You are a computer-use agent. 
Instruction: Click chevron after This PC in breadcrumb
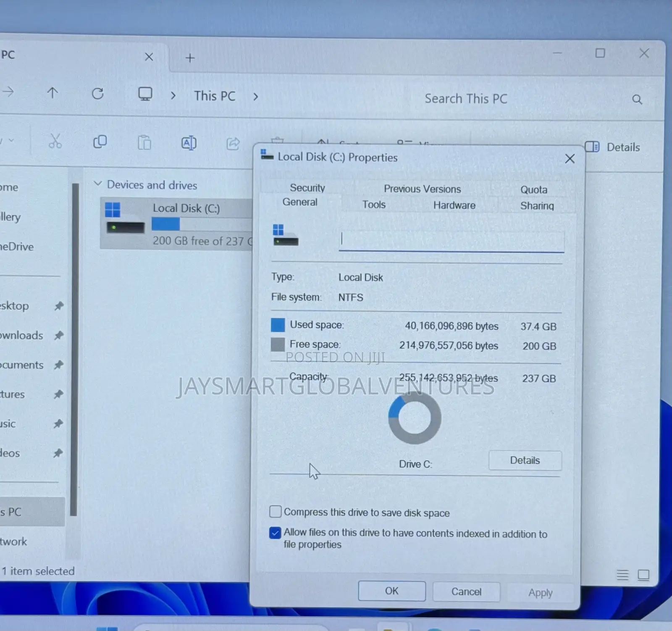[x=255, y=97]
